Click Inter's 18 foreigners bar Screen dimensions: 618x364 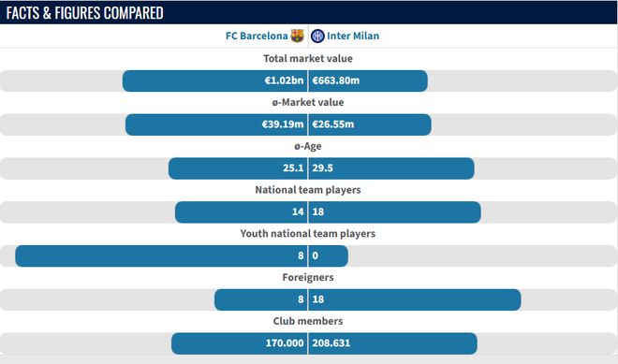[415, 299]
